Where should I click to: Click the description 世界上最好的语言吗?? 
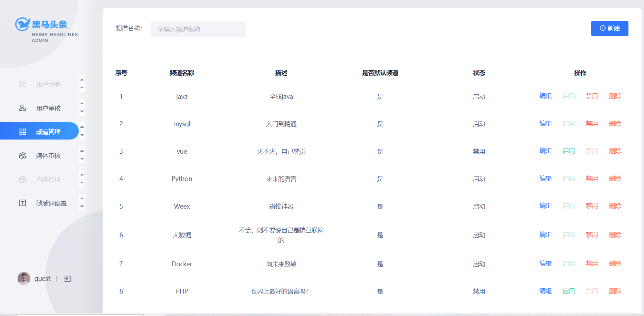point(280,291)
